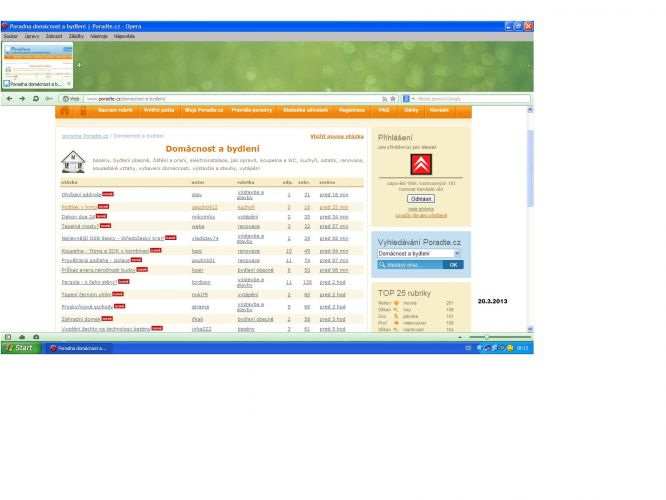Click the Opera icon in the window title bar
This screenshot has height=500, width=666.
(5, 26)
